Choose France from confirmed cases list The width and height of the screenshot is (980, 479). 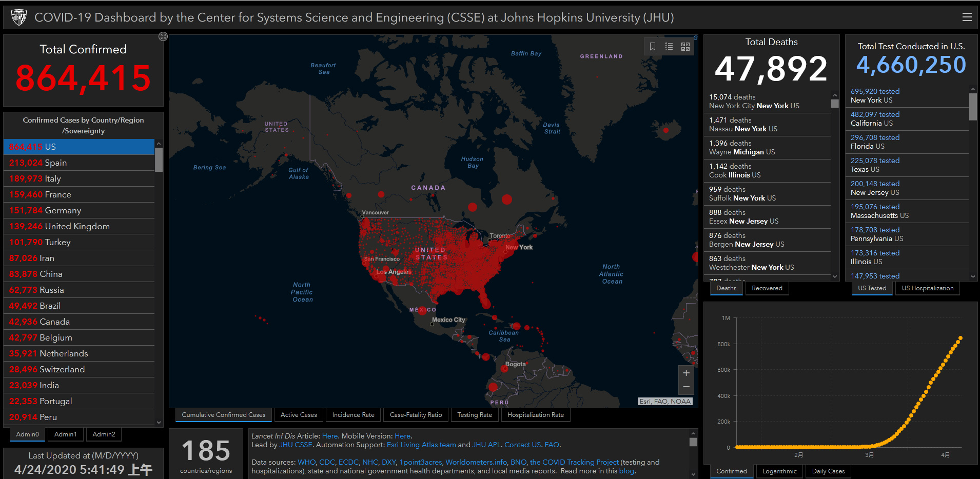point(79,194)
